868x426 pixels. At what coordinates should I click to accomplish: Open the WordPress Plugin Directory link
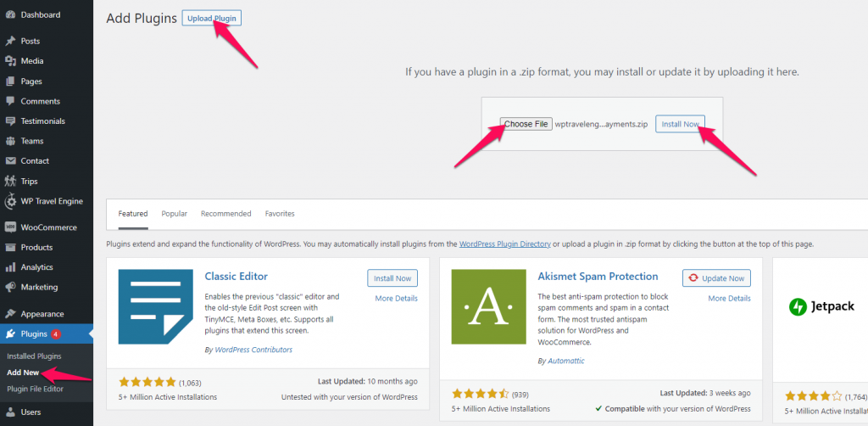coord(505,244)
